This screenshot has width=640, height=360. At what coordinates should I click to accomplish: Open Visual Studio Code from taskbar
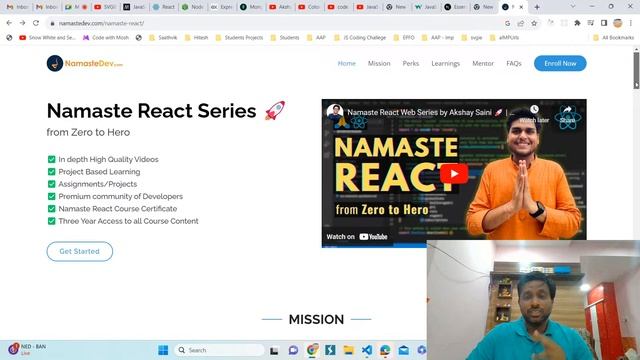367,350
